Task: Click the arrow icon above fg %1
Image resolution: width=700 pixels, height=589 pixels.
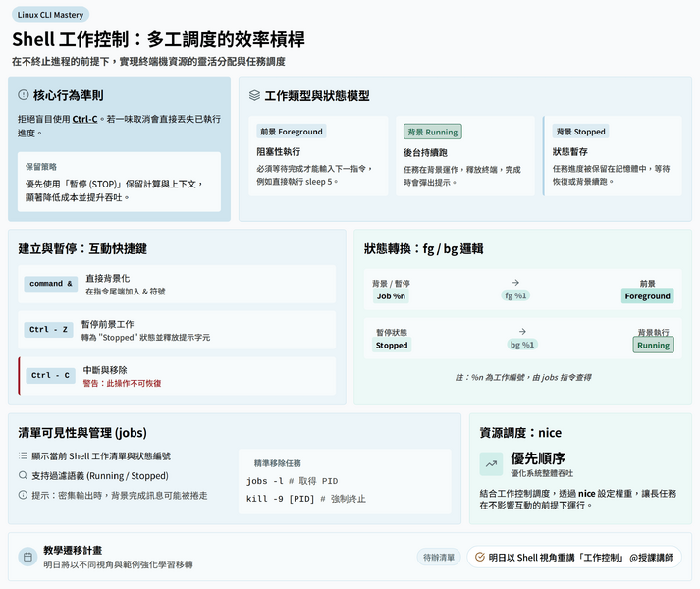Action: [515, 282]
